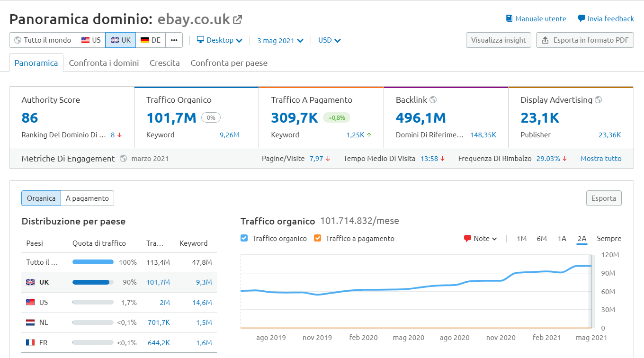The image size is (644, 358).
Task: Select the 2A time range
Action: coord(582,239)
